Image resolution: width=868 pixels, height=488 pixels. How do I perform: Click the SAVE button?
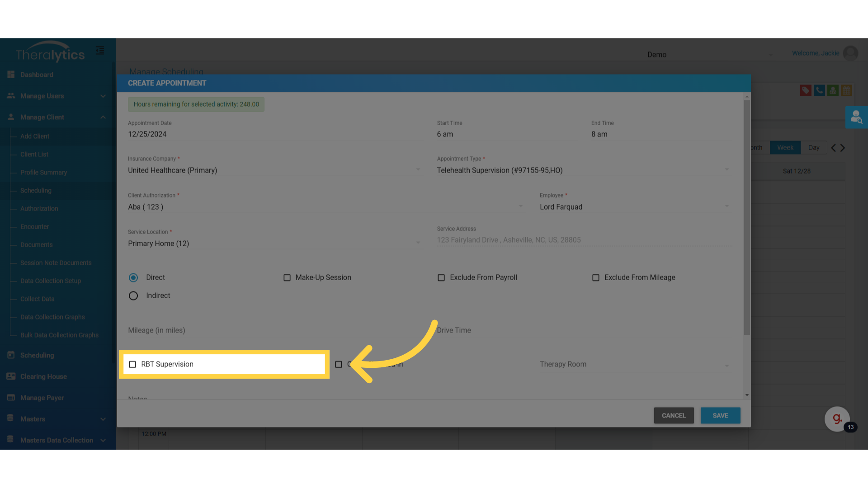[x=720, y=416]
